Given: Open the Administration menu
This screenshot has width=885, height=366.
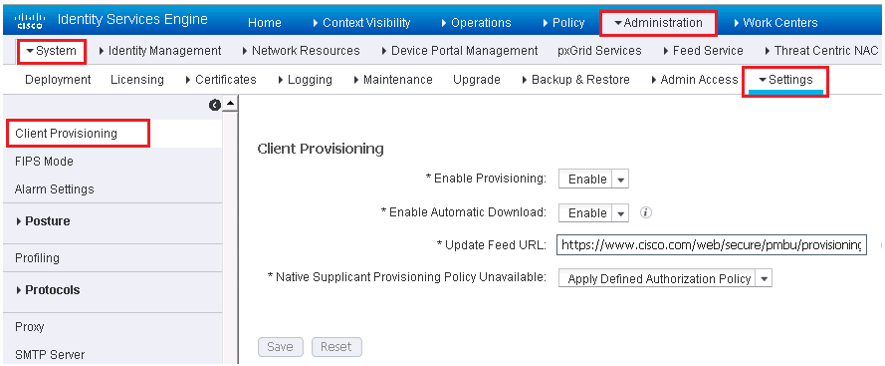Looking at the screenshot, I should [x=658, y=23].
